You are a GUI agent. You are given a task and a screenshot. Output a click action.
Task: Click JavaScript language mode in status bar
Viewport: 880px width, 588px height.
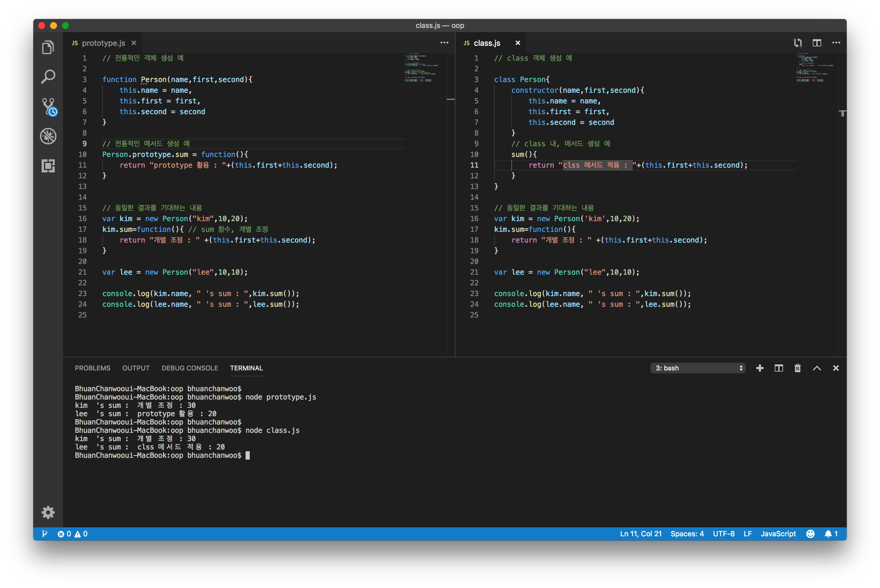coord(778,534)
